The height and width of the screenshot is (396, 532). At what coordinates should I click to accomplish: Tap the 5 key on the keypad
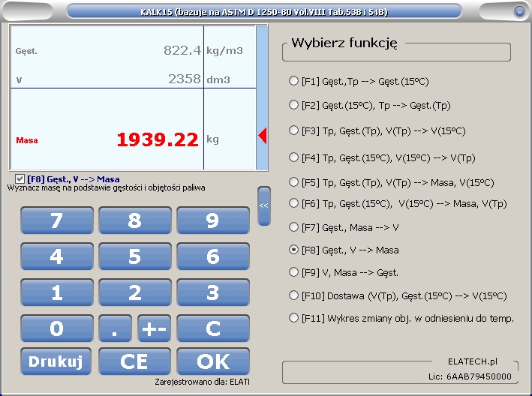coord(135,256)
